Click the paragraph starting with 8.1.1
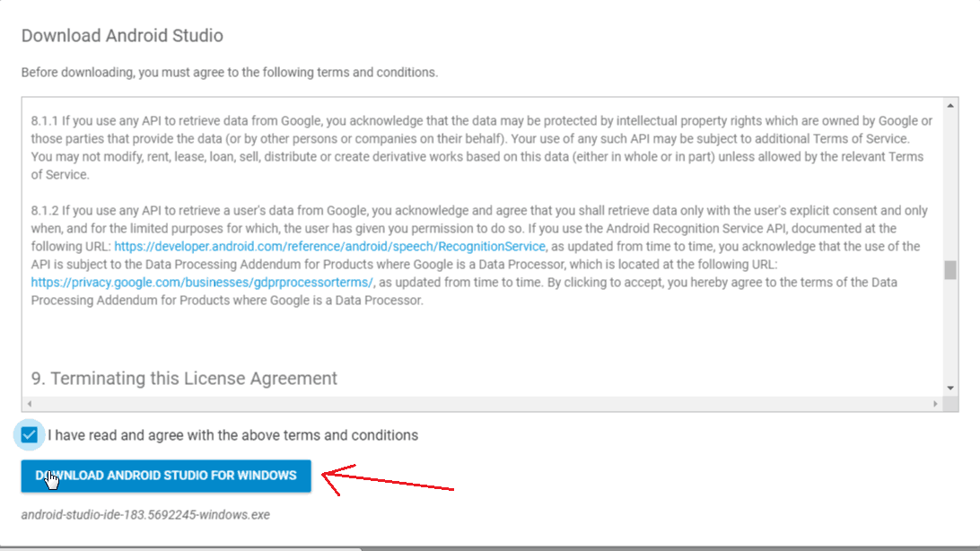Image resolution: width=980 pixels, height=551 pixels. [482, 147]
